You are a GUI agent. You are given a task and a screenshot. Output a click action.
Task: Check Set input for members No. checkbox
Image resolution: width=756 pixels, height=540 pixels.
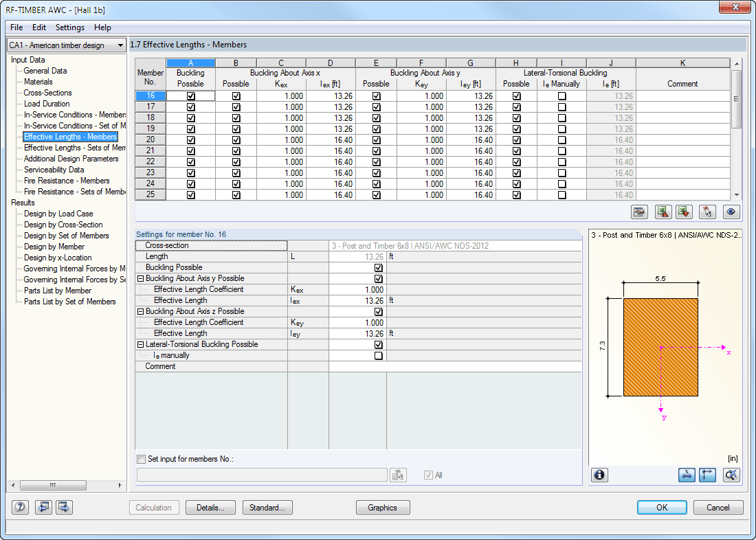click(142, 459)
